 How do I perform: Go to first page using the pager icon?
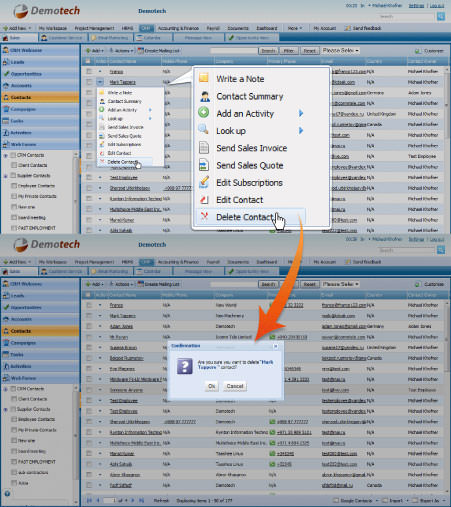click(x=89, y=500)
